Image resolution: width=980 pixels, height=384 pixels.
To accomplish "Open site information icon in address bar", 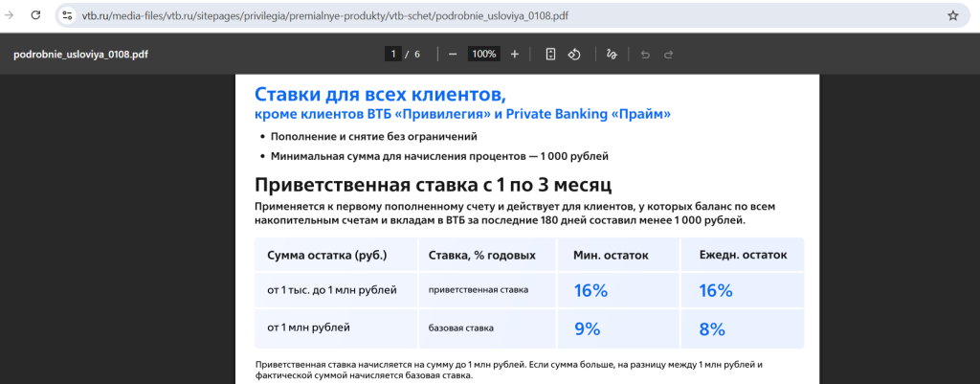I will (x=68, y=15).
